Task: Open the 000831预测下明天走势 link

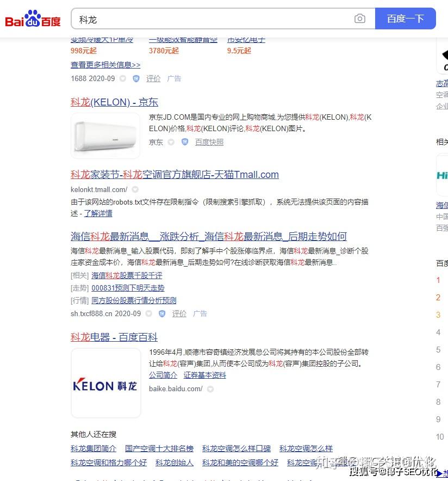Action: point(128,288)
